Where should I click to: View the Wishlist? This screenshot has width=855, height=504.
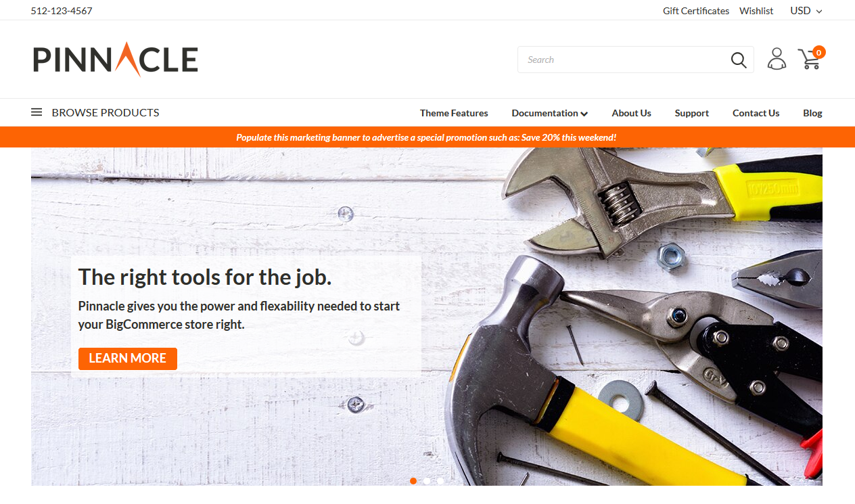756,10
